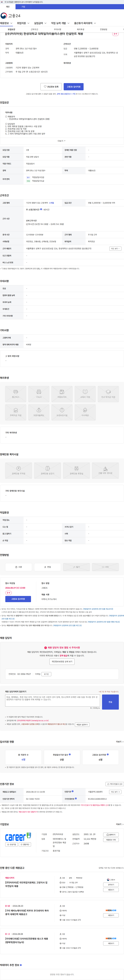Jump to the 복리후생 section tab

(80, 29)
